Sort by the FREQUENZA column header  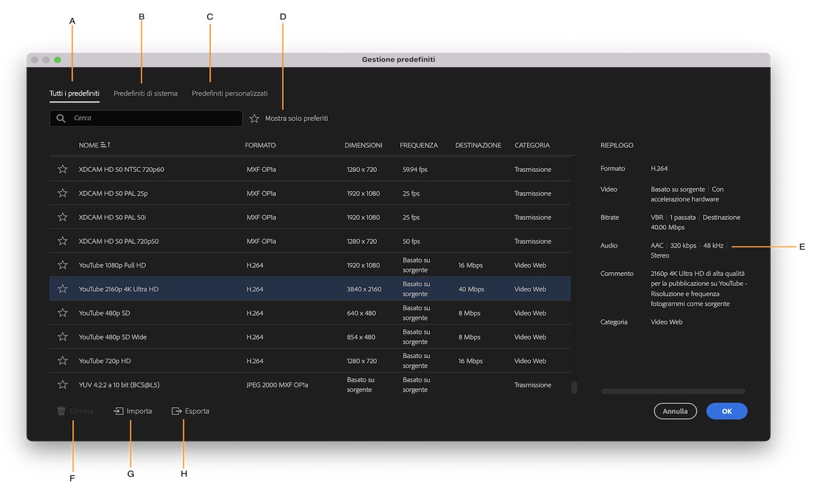(x=419, y=145)
